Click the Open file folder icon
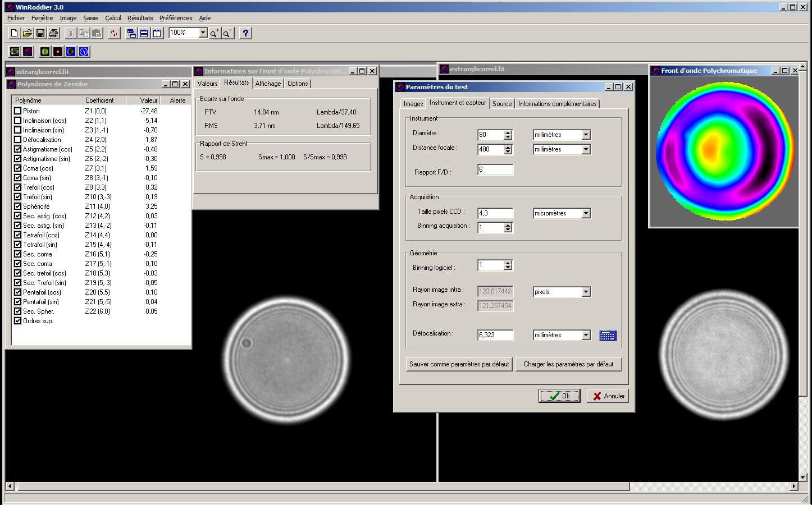The width and height of the screenshot is (812, 505). click(x=27, y=34)
